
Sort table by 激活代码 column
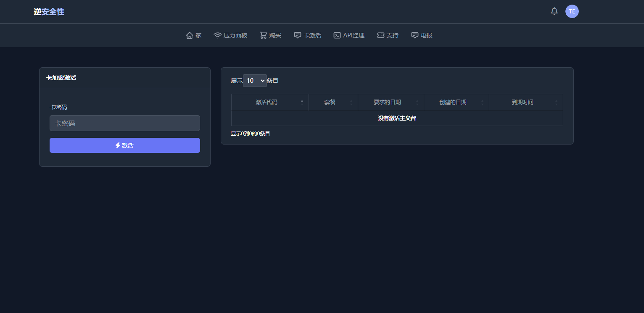270,102
